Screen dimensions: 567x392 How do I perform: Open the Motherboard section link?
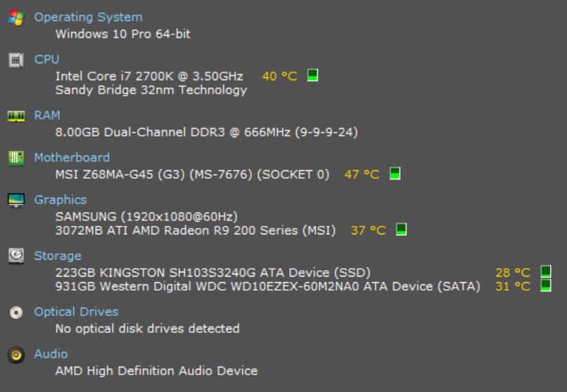[x=72, y=158]
